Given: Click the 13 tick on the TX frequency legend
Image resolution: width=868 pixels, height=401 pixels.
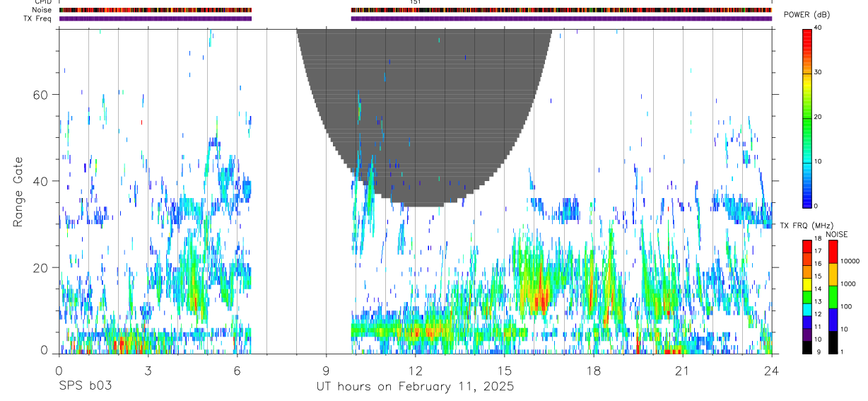Looking at the screenshot, I should pyautogui.click(x=818, y=302).
